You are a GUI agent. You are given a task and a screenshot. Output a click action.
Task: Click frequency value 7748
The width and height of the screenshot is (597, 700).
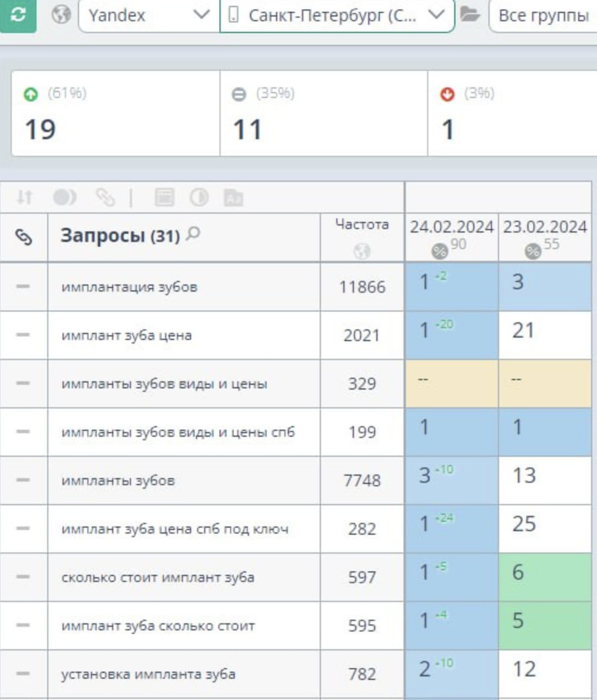click(x=362, y=480)
